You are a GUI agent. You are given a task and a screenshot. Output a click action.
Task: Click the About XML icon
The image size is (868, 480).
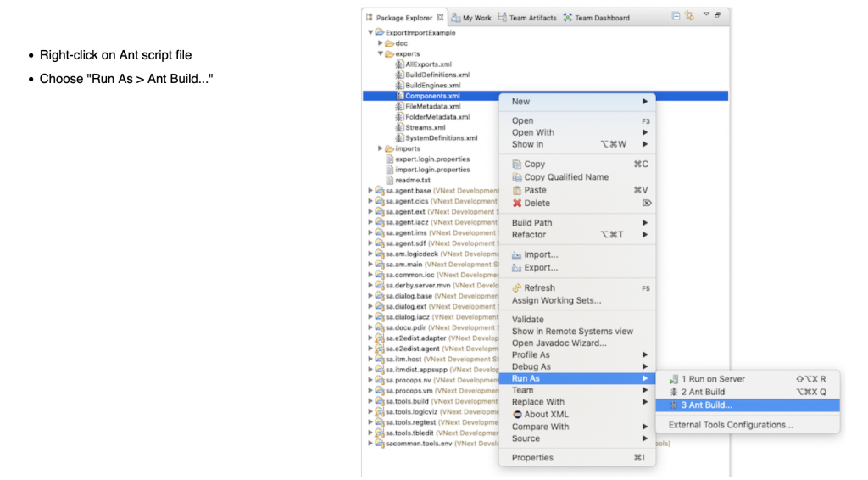[x=517, y=414]
